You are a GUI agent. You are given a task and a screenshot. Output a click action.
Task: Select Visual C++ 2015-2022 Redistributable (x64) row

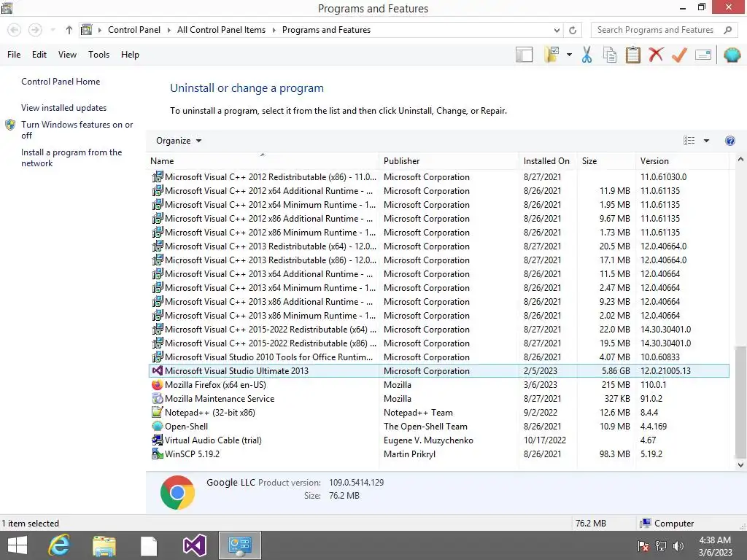point(438,330)
